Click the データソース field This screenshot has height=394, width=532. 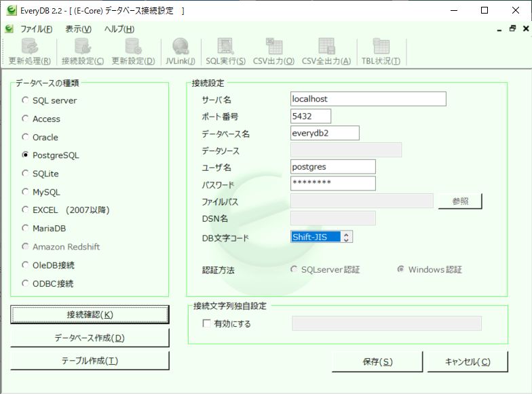pos(346,150)
